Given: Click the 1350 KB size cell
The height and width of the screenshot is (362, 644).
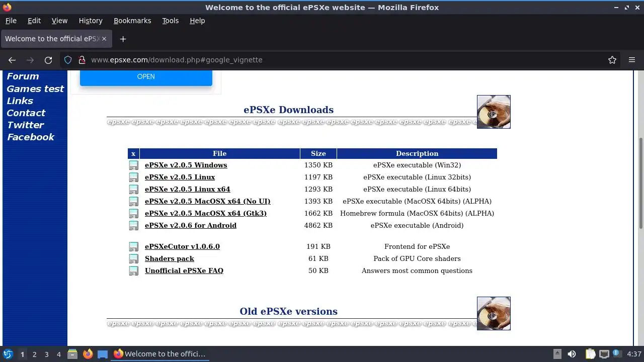Looking at the screenshot, I should [318, 165].
